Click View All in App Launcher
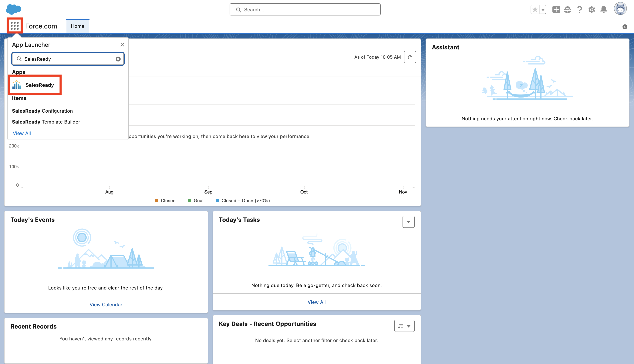634x364 pixels. (22, 133)
